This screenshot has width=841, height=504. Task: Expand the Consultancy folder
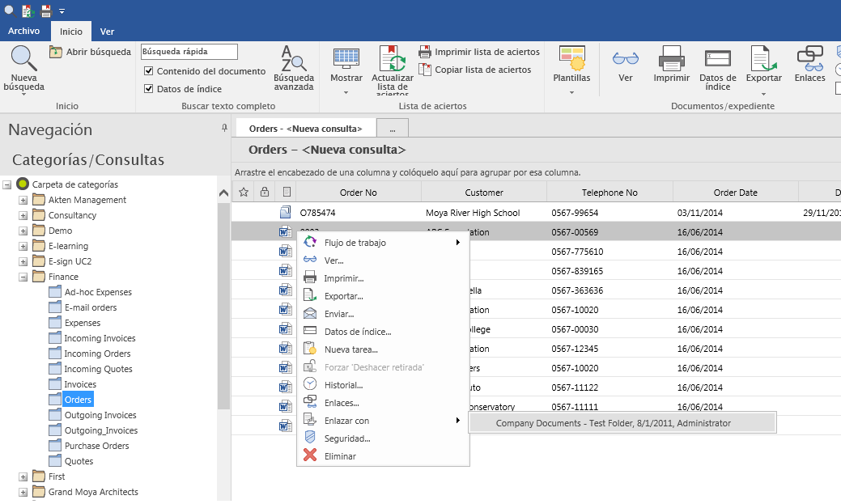click(x=23, y=215)
